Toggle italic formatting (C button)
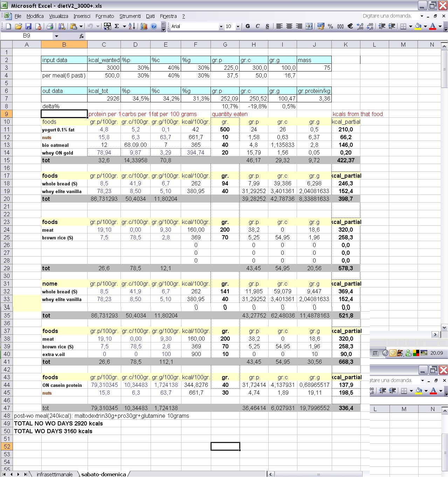The image size is (448, 477). (257, 26)
